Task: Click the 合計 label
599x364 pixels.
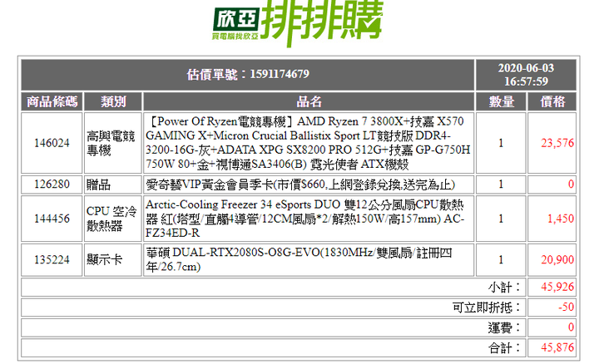Action: pos(504,348)
